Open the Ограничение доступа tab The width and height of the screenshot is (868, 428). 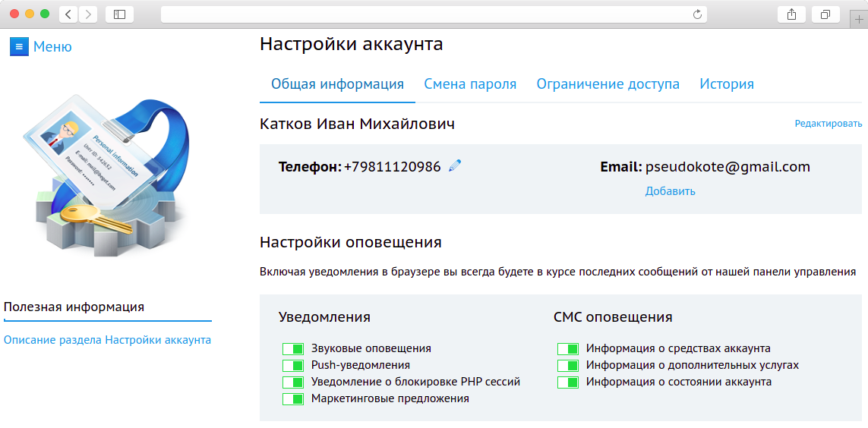coord(608,84)
